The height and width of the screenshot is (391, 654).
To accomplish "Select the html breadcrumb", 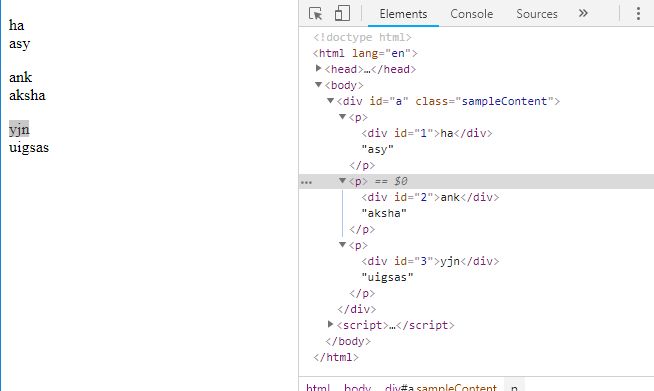I will [x=318, y=387].
